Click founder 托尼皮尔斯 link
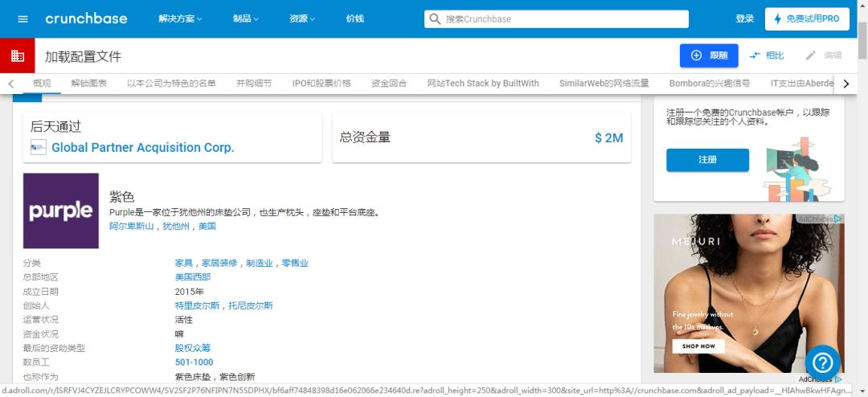The height and width of the screenshot is (397, 868). pyautogui.click(x=251, y=305)
